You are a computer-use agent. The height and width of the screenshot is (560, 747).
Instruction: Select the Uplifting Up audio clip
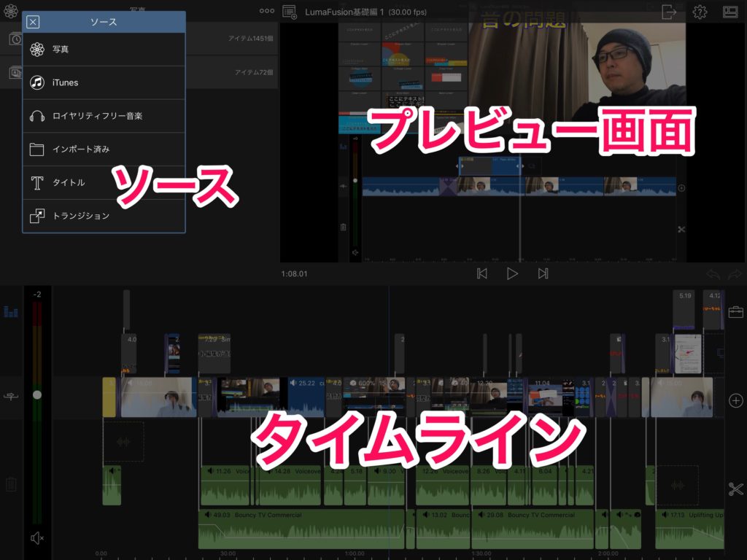coord(690,529)
